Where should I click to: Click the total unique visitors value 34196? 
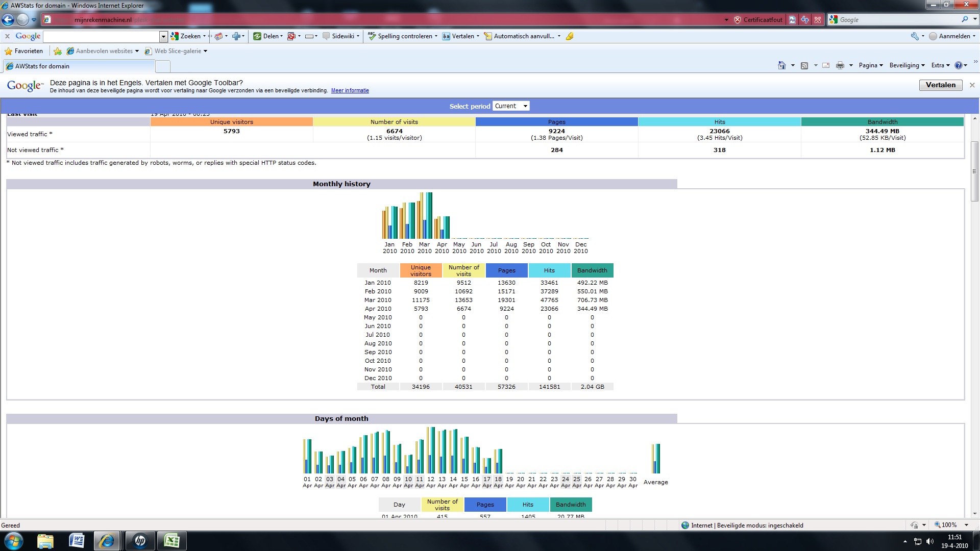[x=421, y=387]
